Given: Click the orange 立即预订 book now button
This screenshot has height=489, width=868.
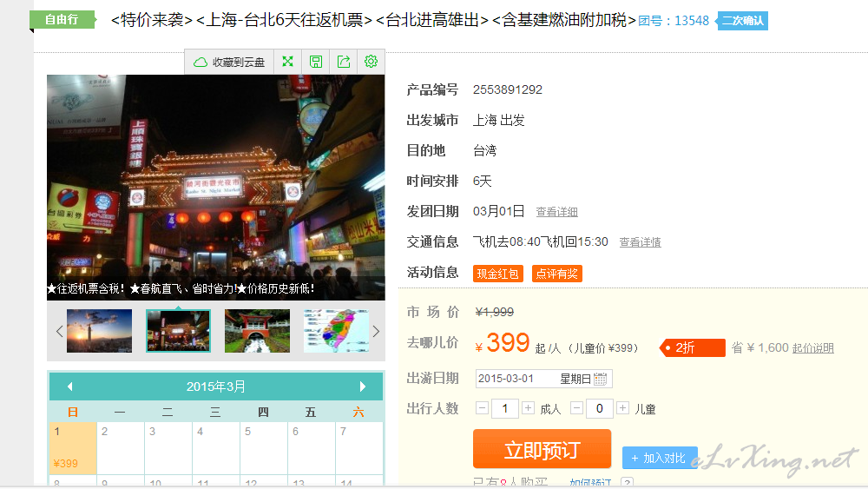Looking at the screenshot, I should click(x=542, y=449).
